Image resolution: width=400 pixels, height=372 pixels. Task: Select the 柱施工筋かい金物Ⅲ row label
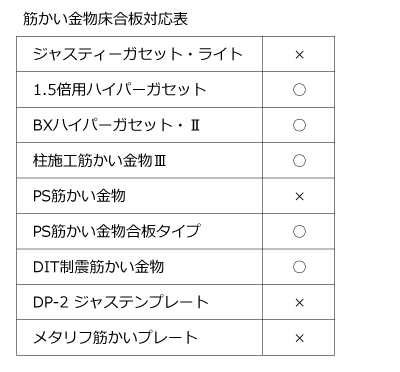pos(99,161)
